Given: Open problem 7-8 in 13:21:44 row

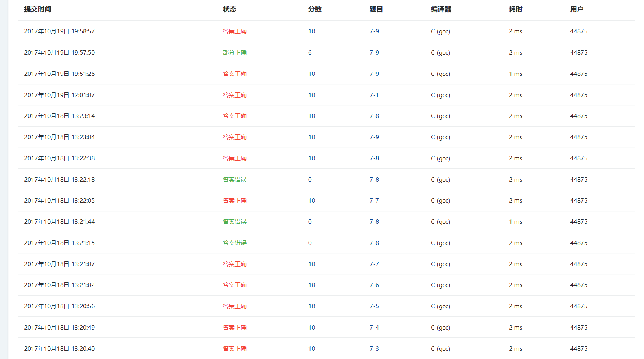Looking at the screenshot, I should pyautogui.click(x=374, y=222).
